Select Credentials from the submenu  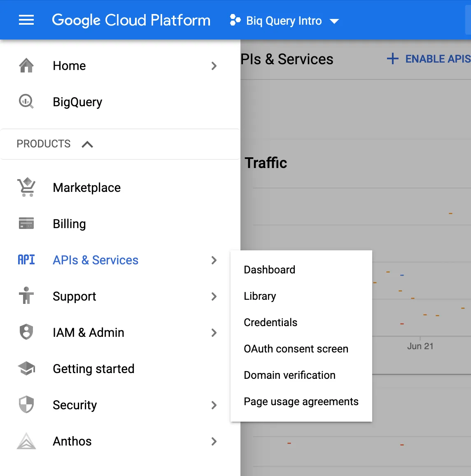[270, 322]
